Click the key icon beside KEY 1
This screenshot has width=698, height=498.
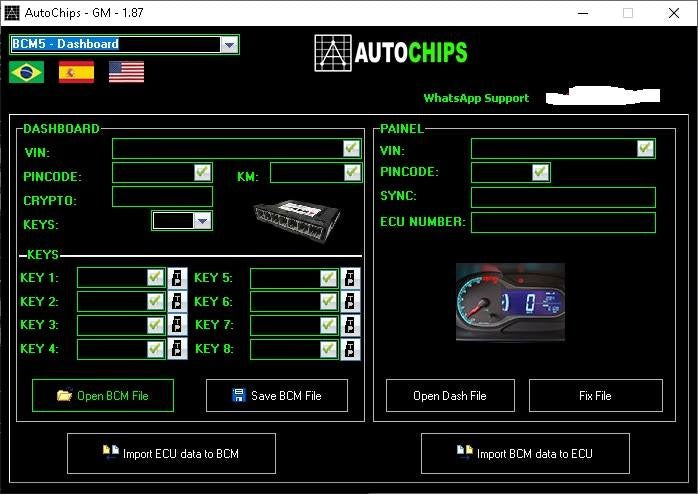point(177,278)
